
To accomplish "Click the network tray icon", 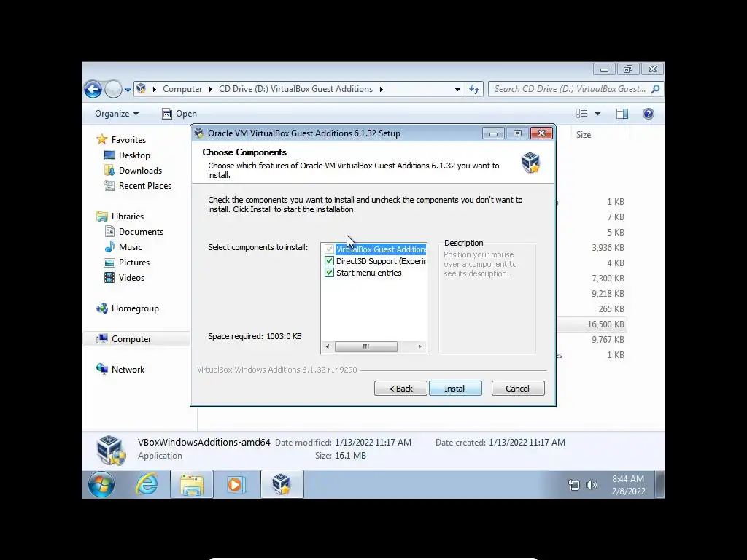I will tap(574, 485).
